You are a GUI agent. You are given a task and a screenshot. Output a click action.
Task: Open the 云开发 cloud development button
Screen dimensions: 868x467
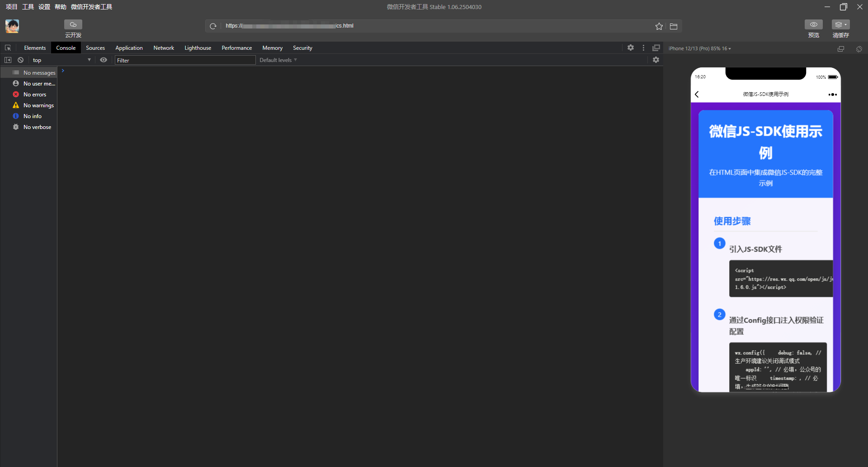73,24
